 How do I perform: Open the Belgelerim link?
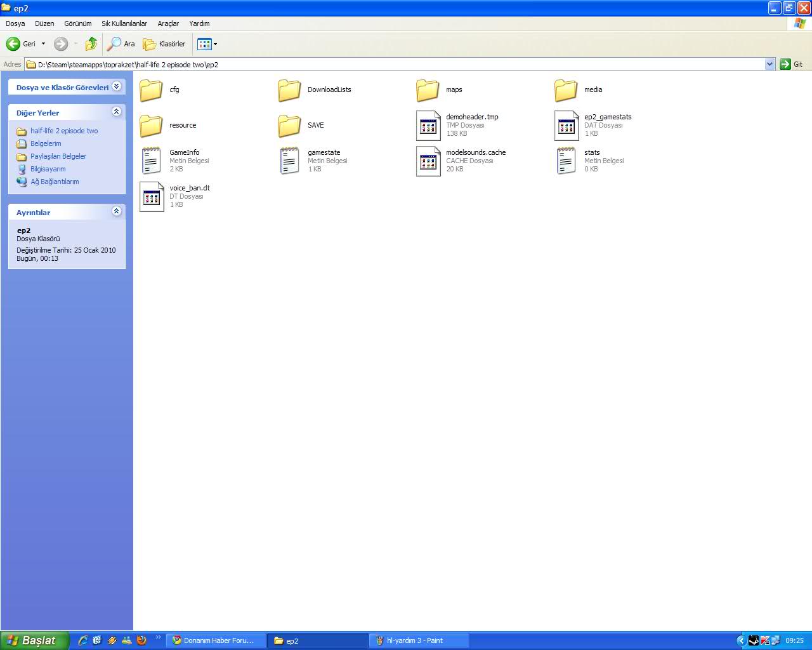coord(46,143)
